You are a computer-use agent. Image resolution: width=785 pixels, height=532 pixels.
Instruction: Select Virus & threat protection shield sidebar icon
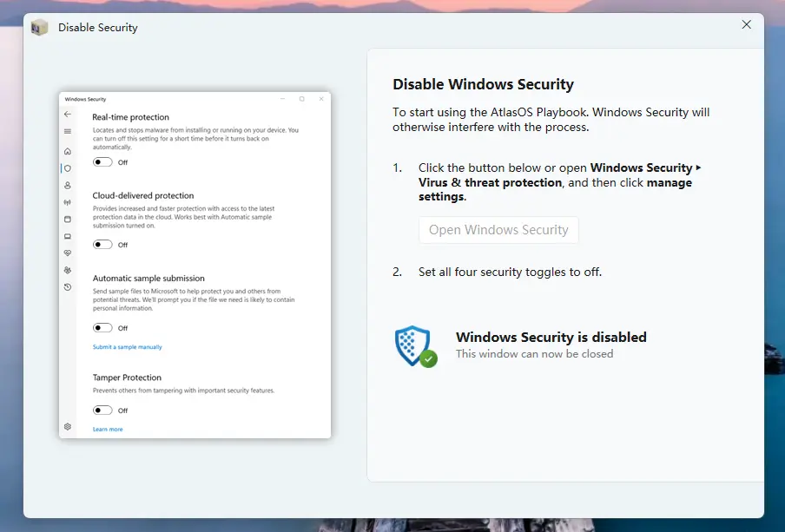pyautogui.click(x=68, y=168)
